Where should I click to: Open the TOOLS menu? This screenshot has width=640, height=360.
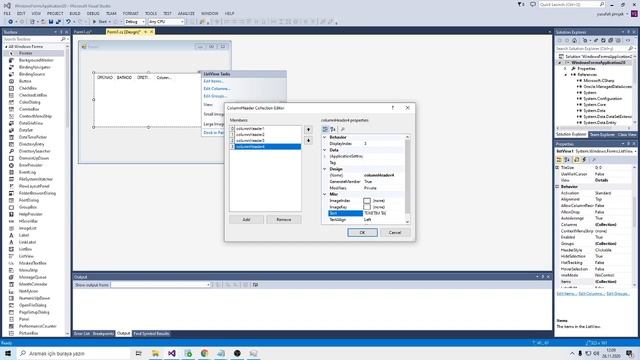151,13
